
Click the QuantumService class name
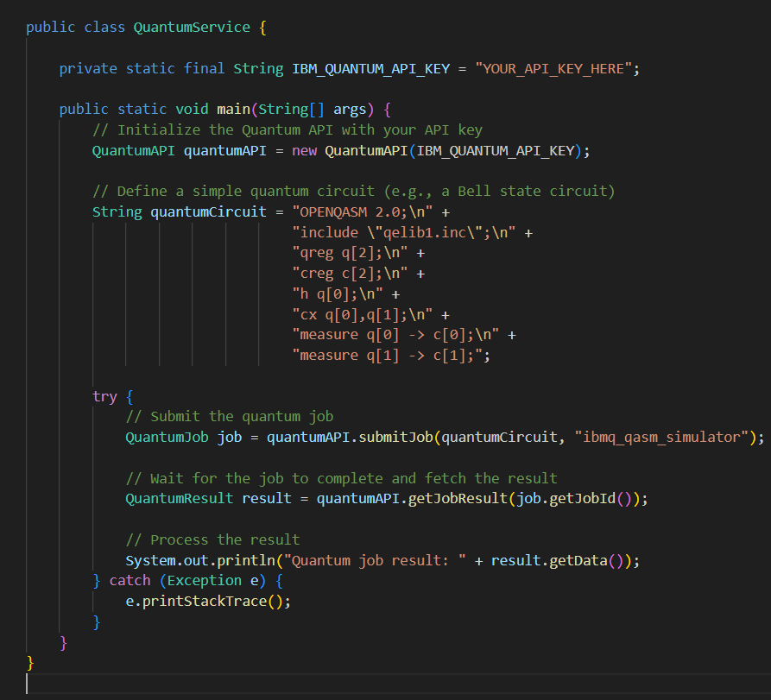pyautogui.click(x=191, y=27)
